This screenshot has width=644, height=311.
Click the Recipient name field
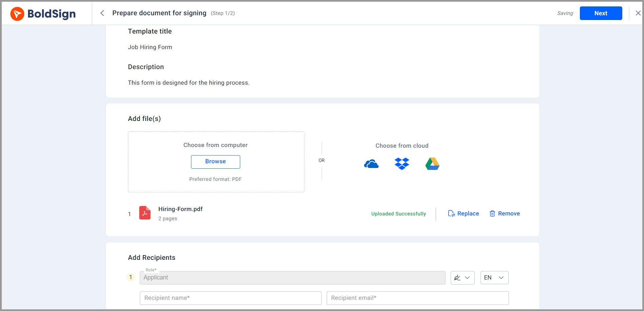pos(230,298)
